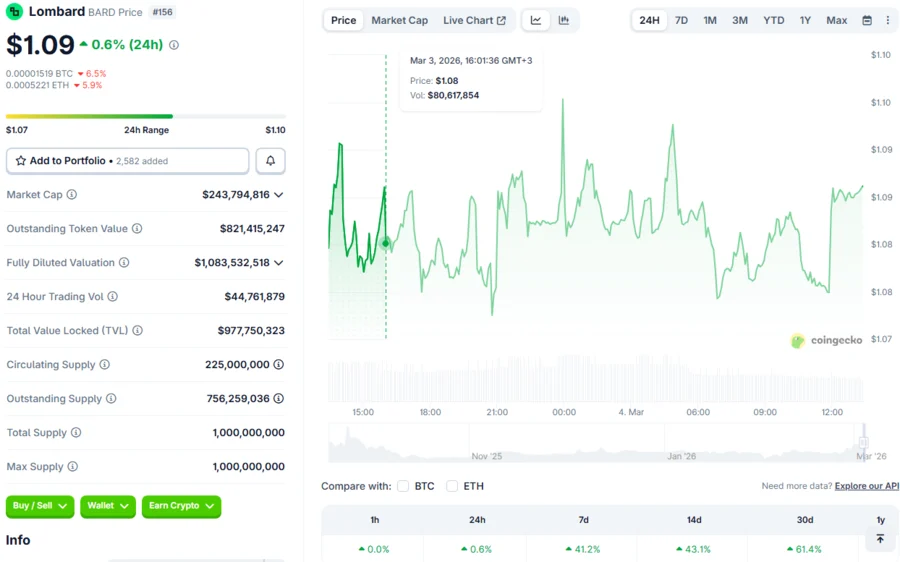900x562 pixels.
Task: Click the scroll-to-top arrow icon
Action: tap(880, 539)
